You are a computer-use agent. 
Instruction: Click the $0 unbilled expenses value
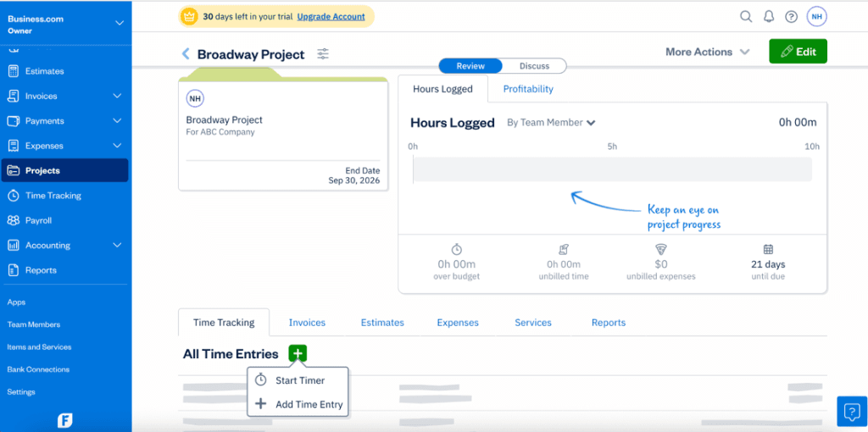pyautogui.click(x=661, y=264)
